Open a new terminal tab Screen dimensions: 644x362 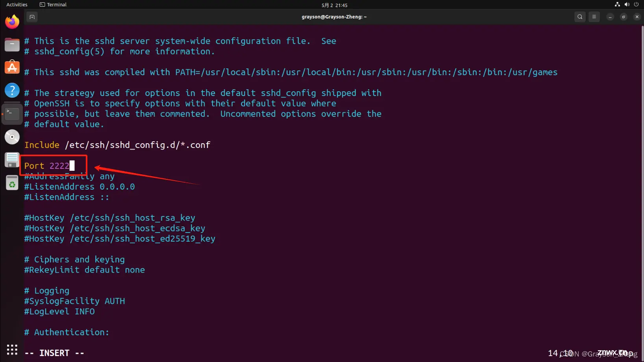click(32, 17)
